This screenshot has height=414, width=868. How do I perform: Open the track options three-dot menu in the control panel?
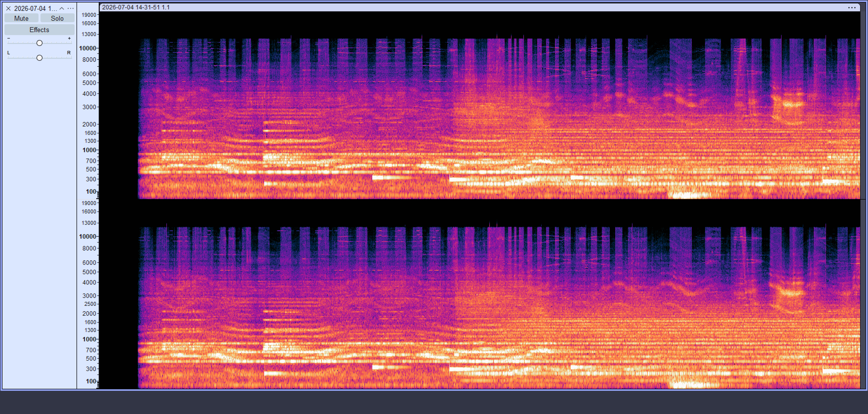tap(70, 8)
